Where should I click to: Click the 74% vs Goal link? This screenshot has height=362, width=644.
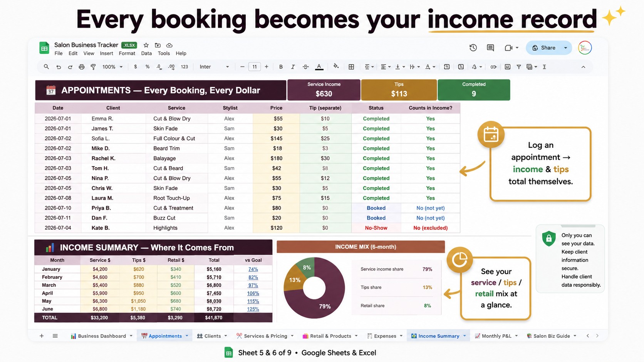tap(253, 269)
